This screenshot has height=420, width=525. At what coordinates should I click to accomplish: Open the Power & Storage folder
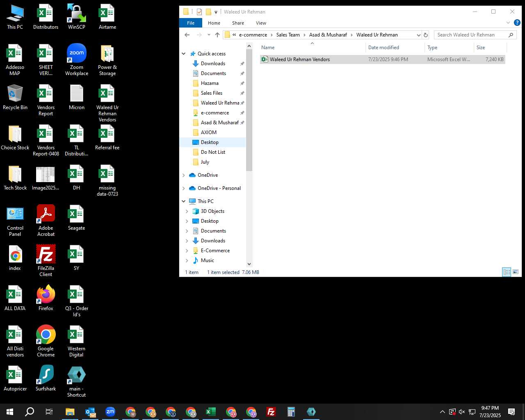point(107,60)
